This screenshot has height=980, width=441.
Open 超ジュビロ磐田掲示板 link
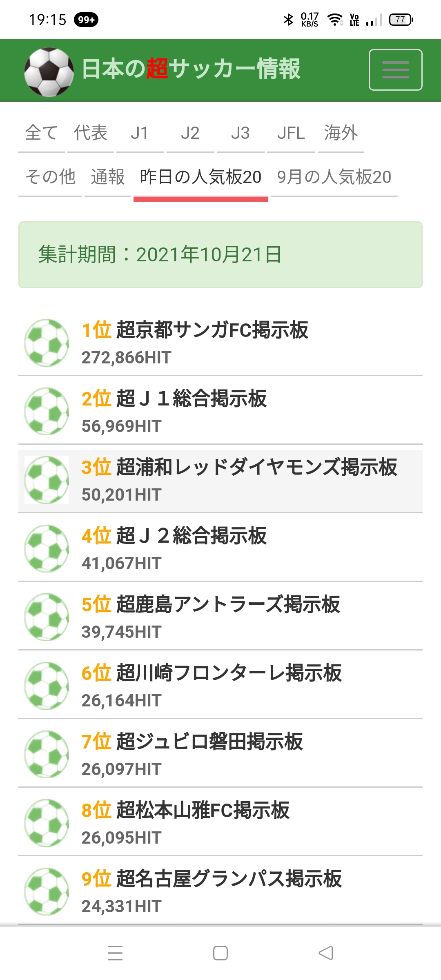(x=209, y=742)
